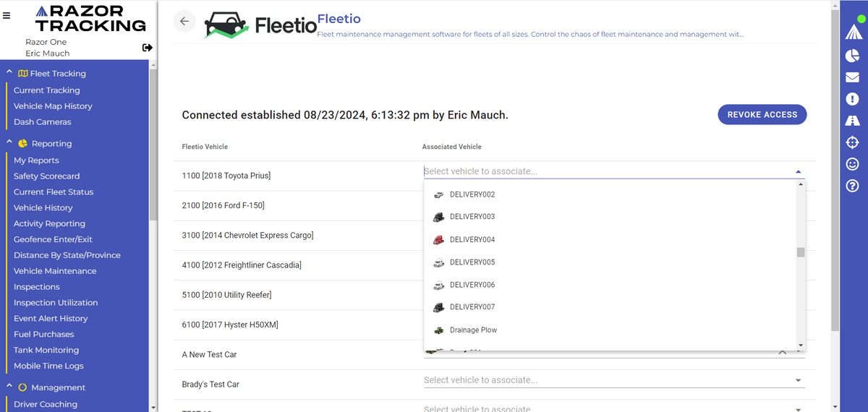Select DELIVERY003 from the list
The image size is (868, 412).
click(610, 217)
